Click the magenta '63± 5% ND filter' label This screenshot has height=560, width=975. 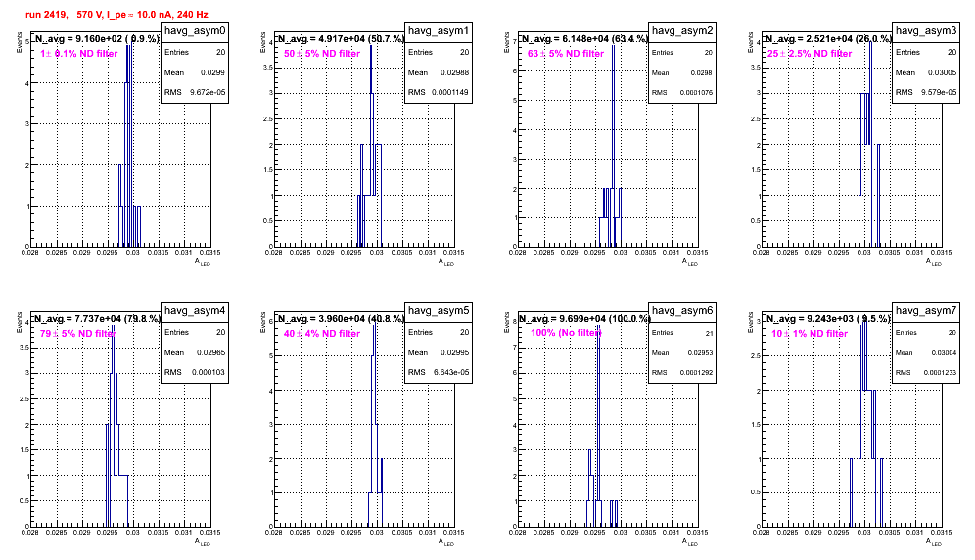coord(566,54)
